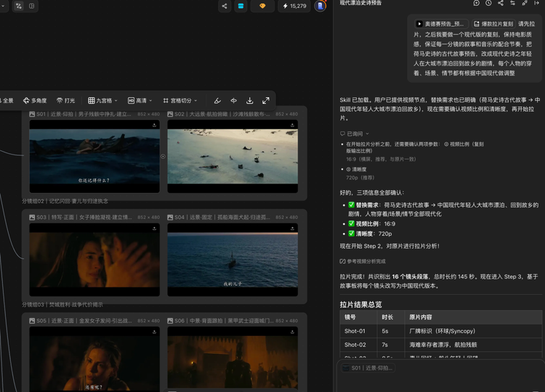545x392 pixels.
Task: Open the 九宫格 grid dropdown
Action: tap(102, 101)
